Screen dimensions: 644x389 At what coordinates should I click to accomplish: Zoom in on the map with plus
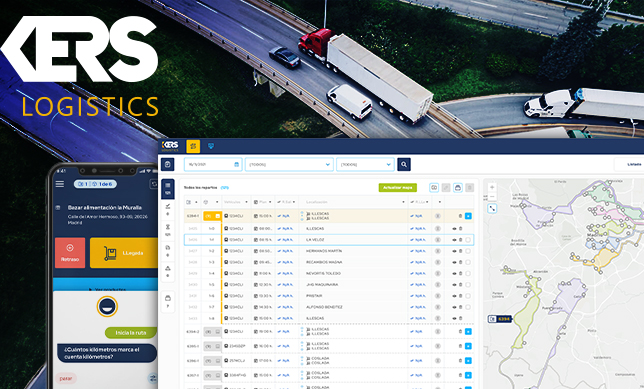click(492, 187)
